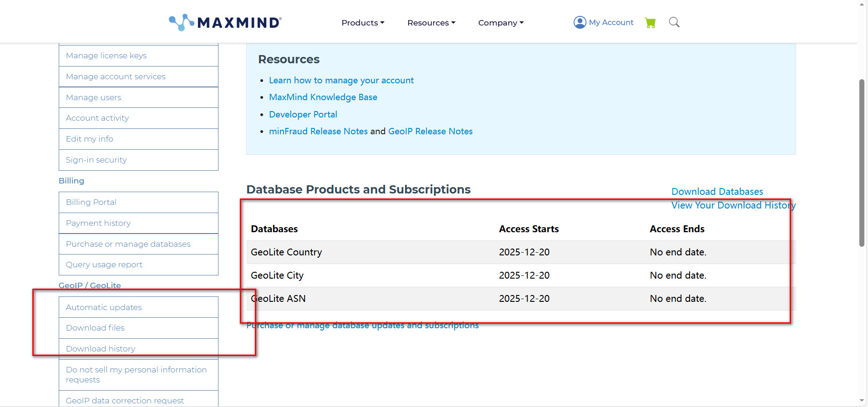The width and height of the screenshot is (868, 407).
Task: Open the My Account link
Action: (611, 22)
